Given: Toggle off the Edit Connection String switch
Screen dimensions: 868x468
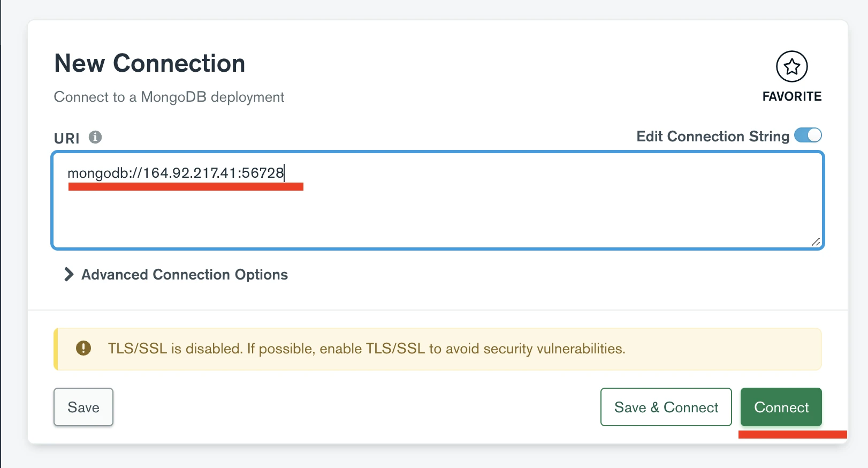Looking at the screenshot, I should 808,135.
